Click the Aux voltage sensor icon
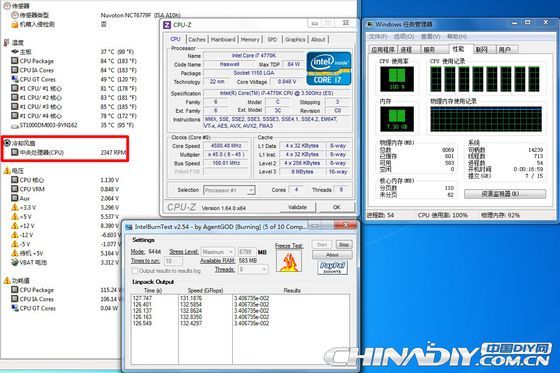This screenshot has height=373, width=560. (x=14, y=198)
